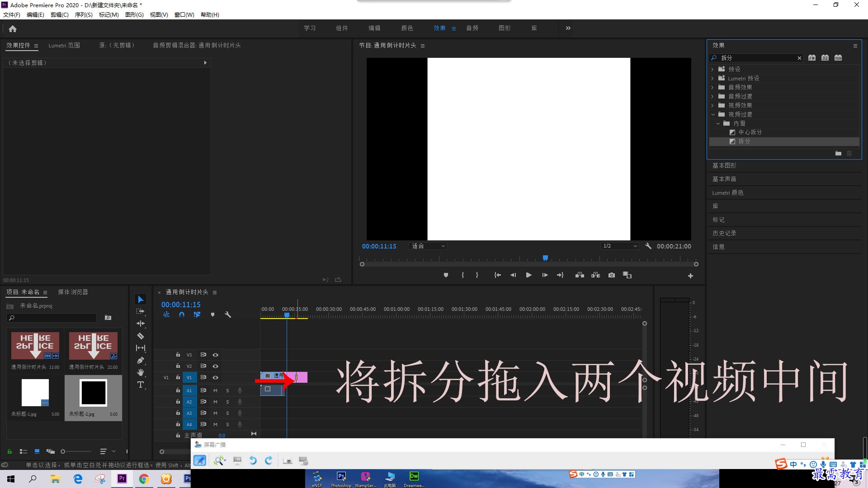Image resolution: width=868 pixels, height=488 pixels.
Task: Toggle V1 track output eye
Action: click(216, 377)
